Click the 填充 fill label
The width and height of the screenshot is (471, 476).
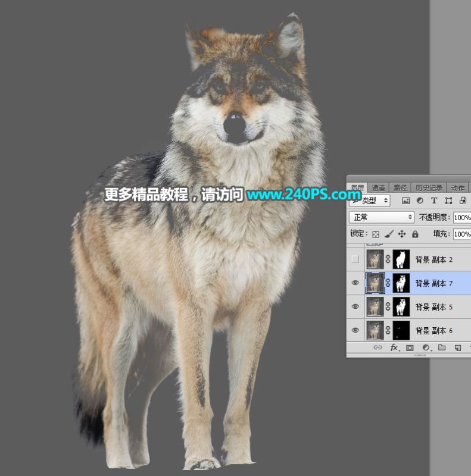[x=441, y=234]
